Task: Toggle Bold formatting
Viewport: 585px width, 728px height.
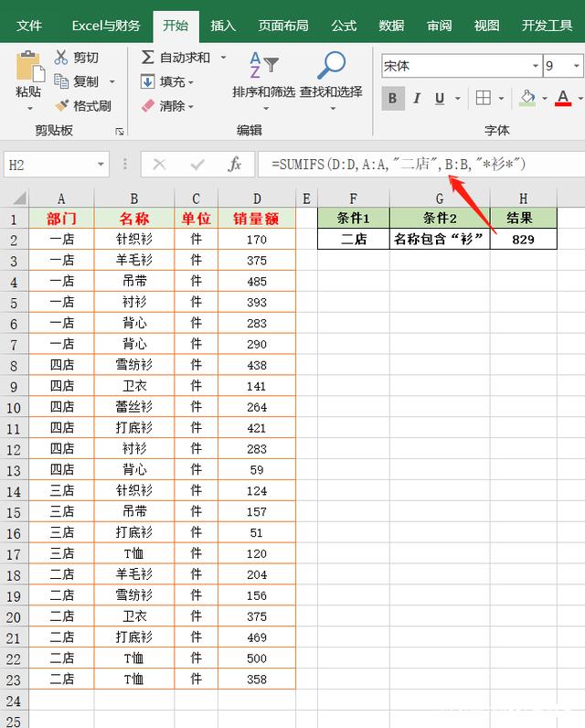Action: 393,98
